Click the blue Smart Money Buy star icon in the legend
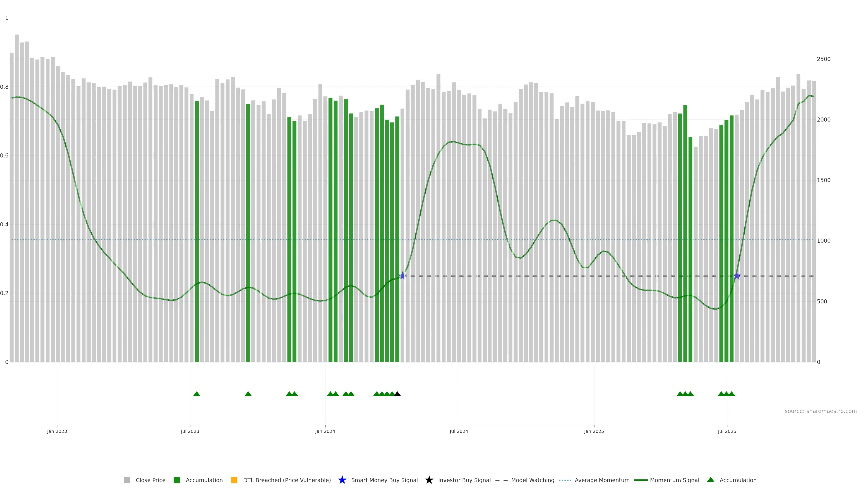The width and height of the screenshot is (868, 488). 342,480
